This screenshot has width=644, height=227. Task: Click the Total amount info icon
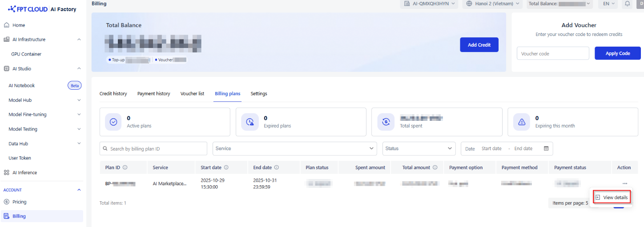(435, 167)
